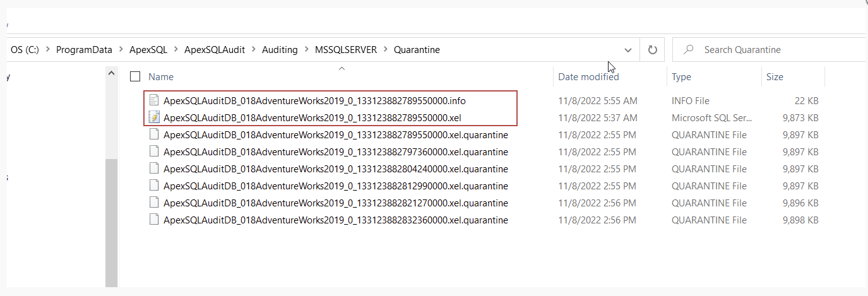This screenshot has height=296, width=868.
Task: Go to ProgramData breadcrumb
Action: (x=84, y=50)
